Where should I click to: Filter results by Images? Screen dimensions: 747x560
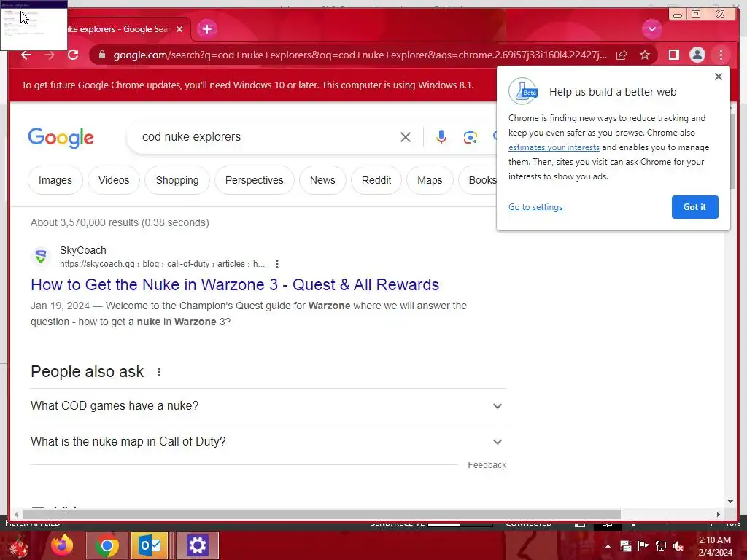55,181
